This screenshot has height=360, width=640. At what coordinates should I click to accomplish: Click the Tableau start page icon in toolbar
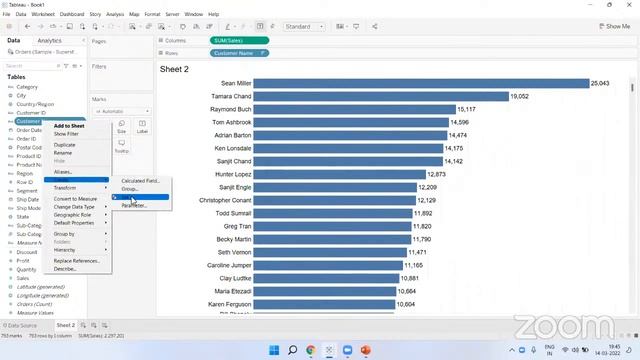coord(9,27)
